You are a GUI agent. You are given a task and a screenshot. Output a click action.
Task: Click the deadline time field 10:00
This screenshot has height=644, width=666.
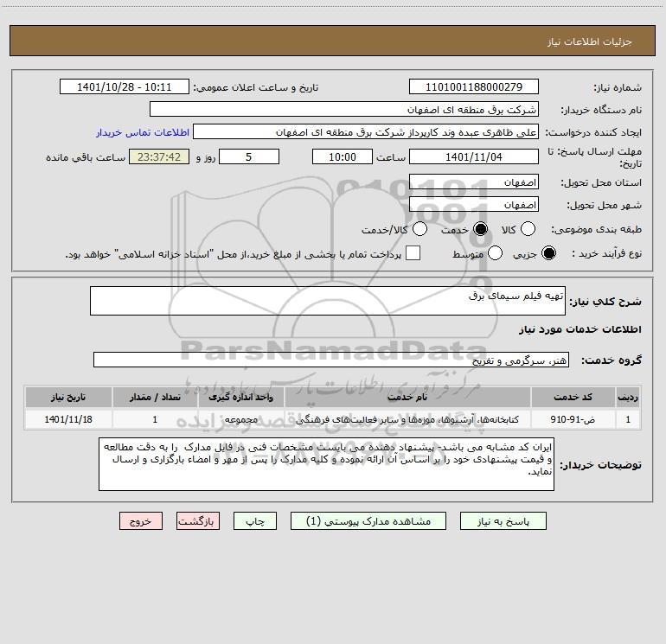(343, 156)
